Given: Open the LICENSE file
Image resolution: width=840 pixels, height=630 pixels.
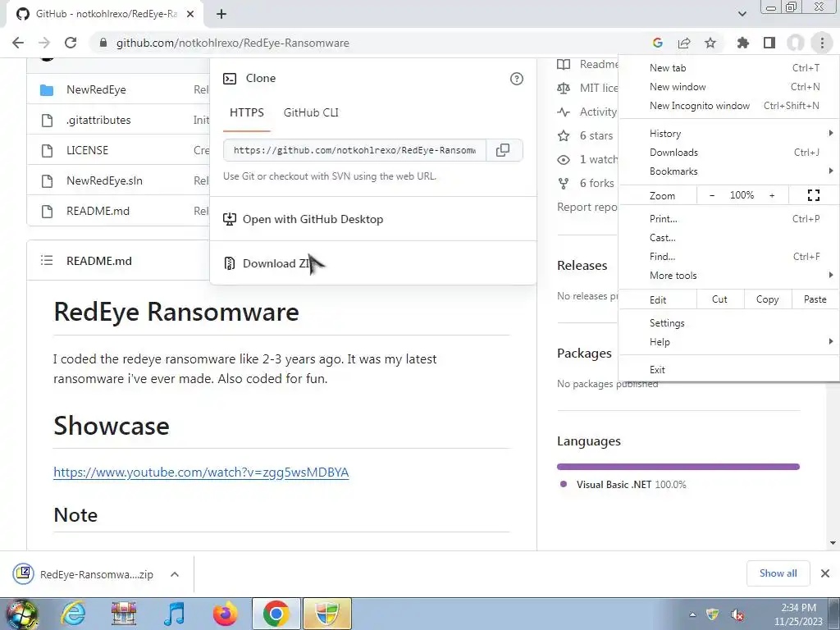Looking at the screenshot, I should [x=87, y=151].
